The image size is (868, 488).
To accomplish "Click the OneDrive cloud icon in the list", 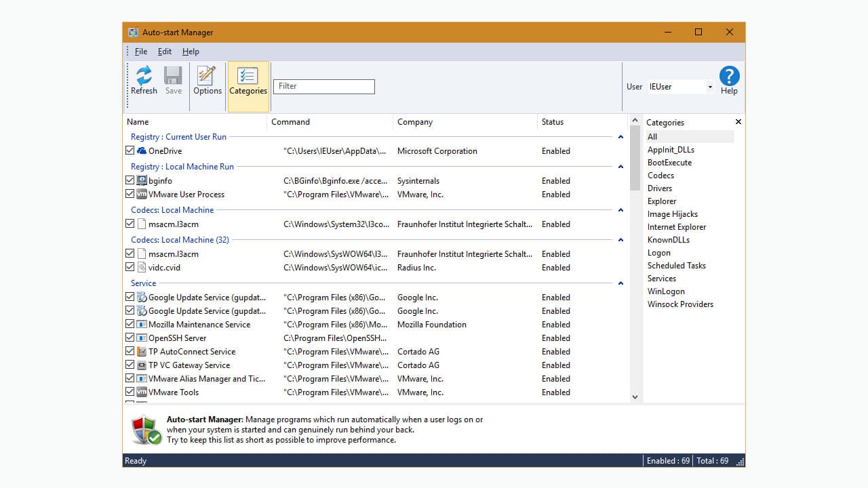I will tap(141, 150).
